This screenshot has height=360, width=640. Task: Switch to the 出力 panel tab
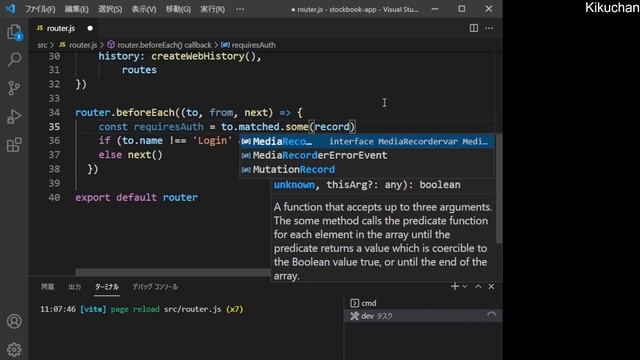75,287
